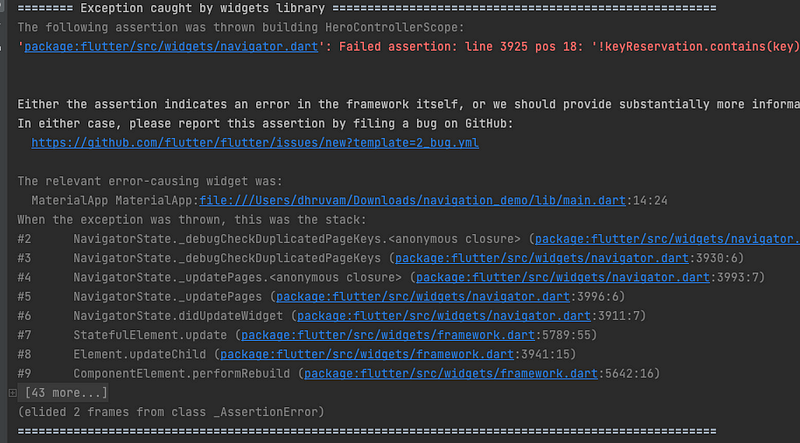Open framework.dart link in StatefulElement.update frame
800x443 pixels.
[388, 335]
